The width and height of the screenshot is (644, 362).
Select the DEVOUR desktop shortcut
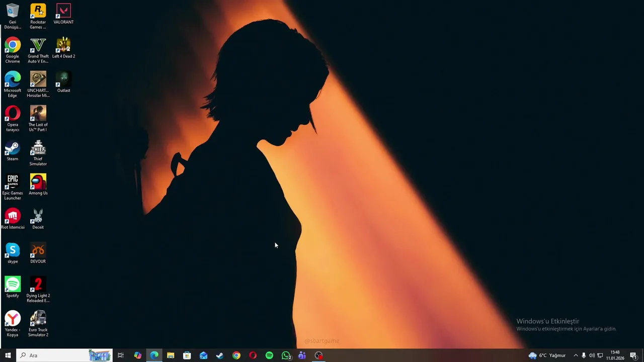38,253
